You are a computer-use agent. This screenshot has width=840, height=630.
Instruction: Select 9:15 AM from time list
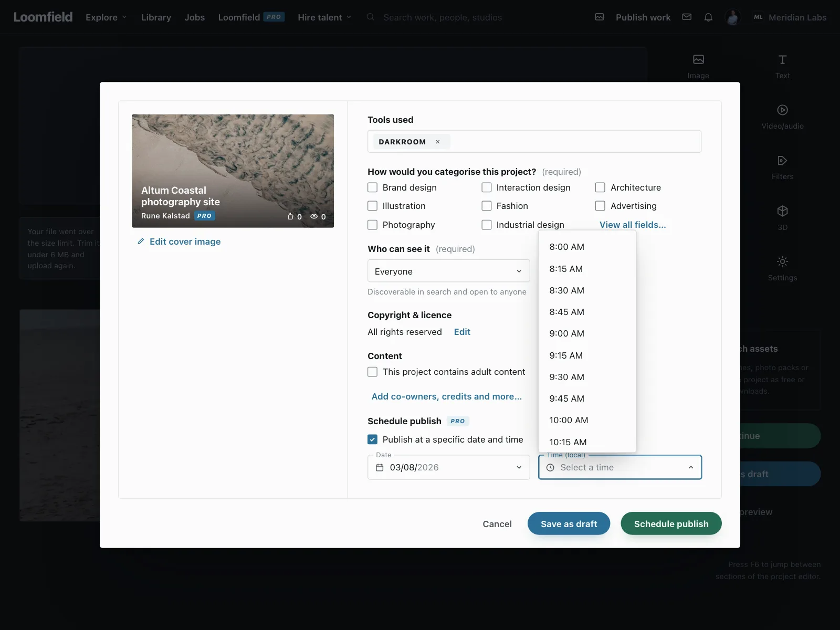point(587,355)
